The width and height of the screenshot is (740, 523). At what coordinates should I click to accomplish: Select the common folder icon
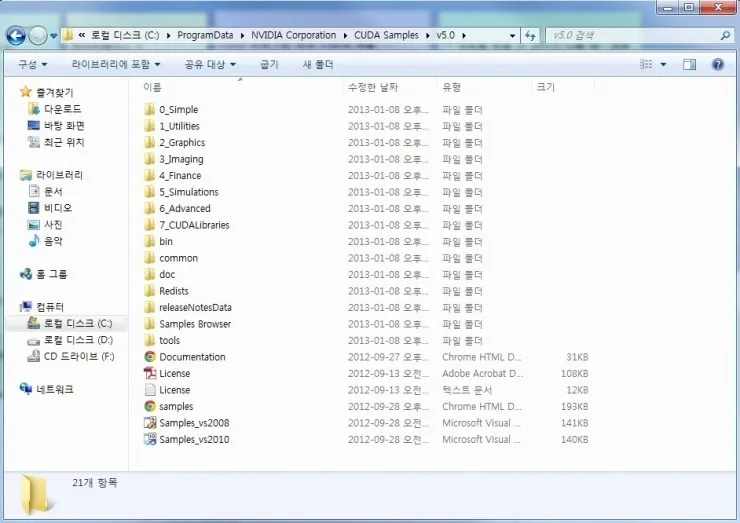point(150,258)
